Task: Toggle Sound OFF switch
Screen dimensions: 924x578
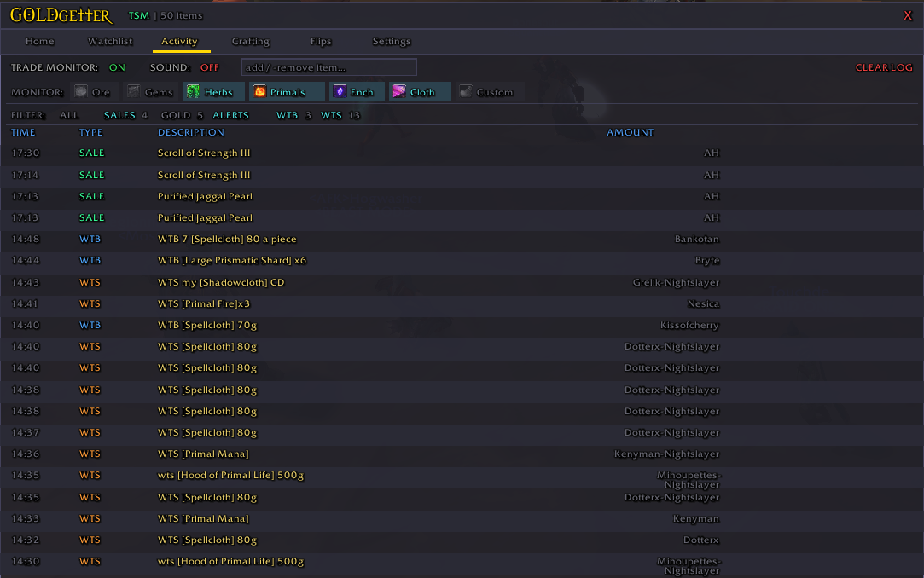Action: pos(209,67)
